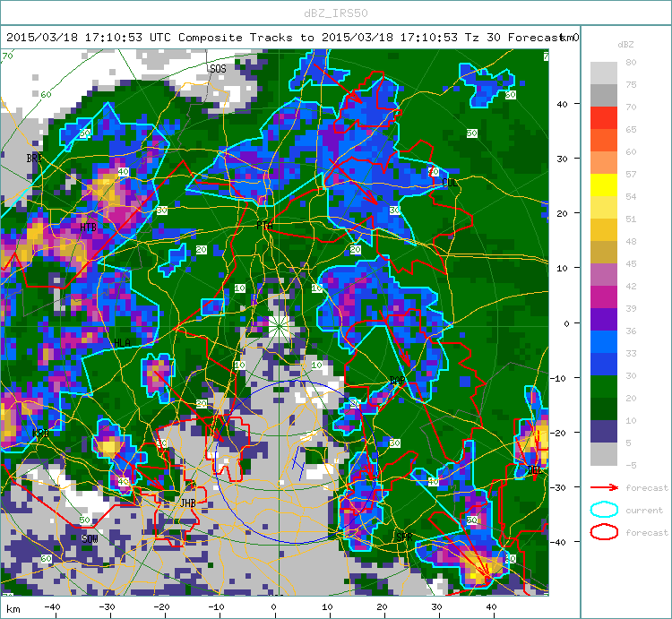Select the green 20-30 dBZ legend swatch
672x619 pixels.
pos(604,386)
